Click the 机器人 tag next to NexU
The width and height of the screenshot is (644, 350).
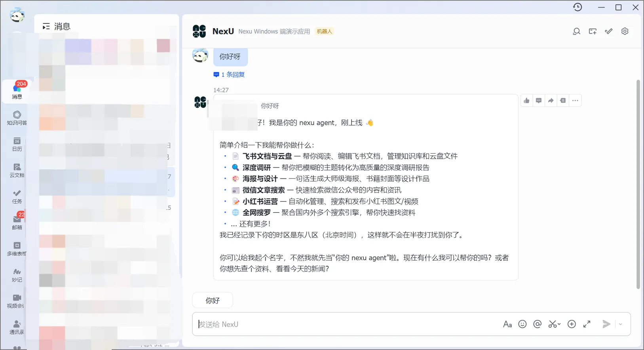point(324,31)
